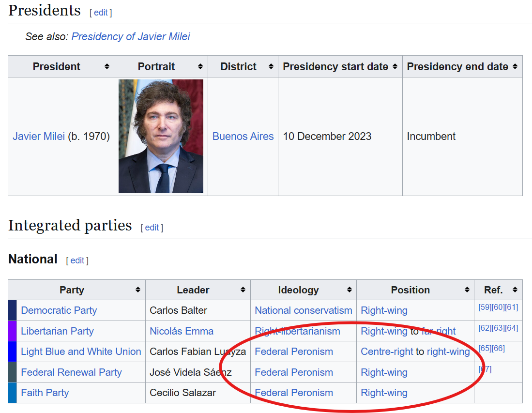Screen dimensions: 532x413
Task: Open Right-wing link in Federal Renewal row
Action: [384, 372]
